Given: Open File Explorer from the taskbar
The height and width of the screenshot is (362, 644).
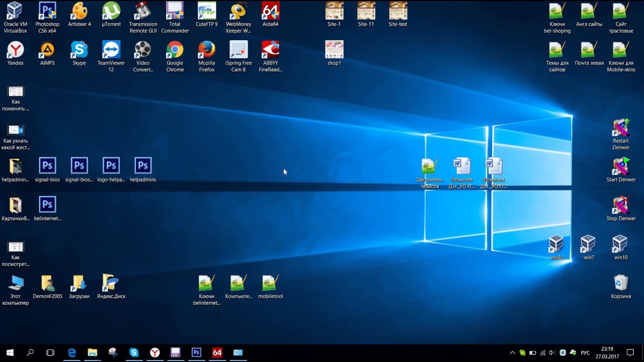Looking at the screenshot, I should point(92,352).
